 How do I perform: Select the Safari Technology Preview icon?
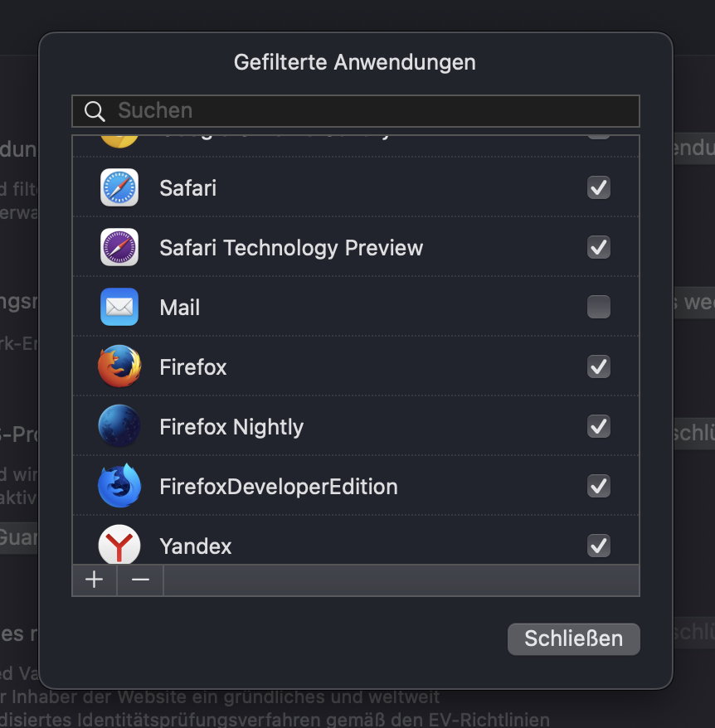pyautogui.click(x=119, y=247)
